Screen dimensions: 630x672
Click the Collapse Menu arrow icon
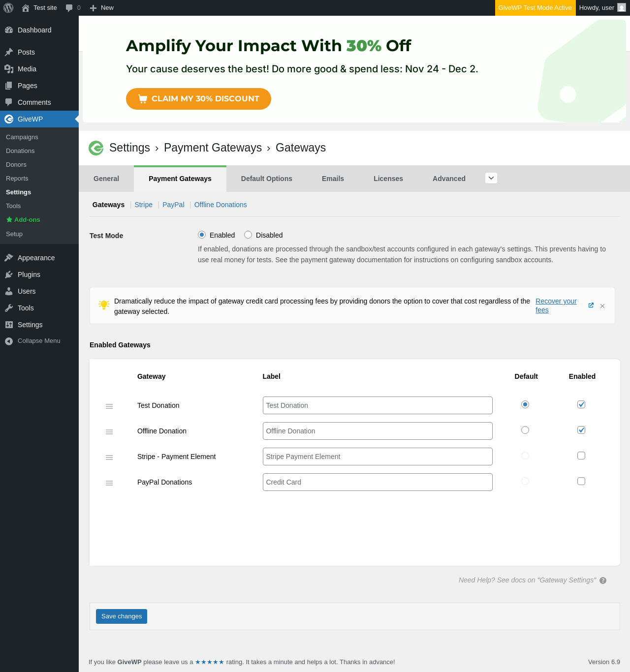(x=9, y=341)
